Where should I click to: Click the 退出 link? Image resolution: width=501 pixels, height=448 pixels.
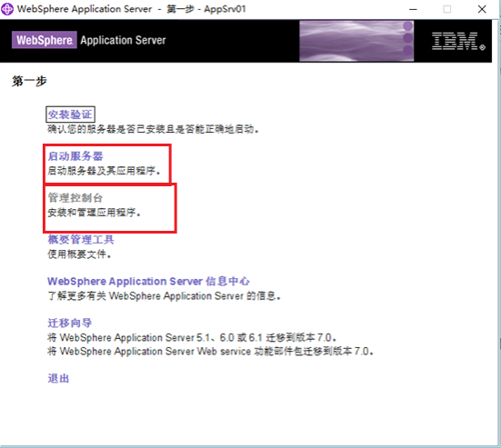pyautogui.click(x=58, y=378)
